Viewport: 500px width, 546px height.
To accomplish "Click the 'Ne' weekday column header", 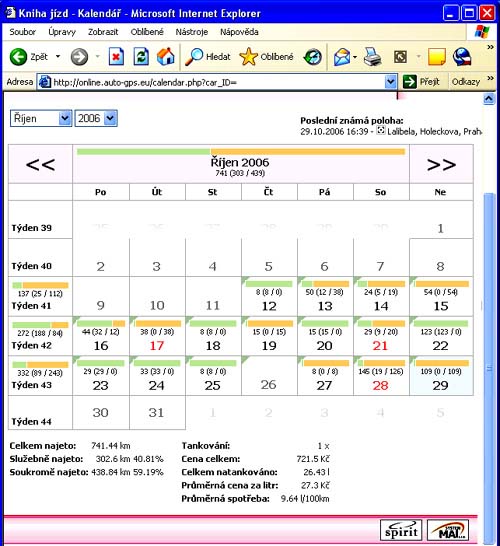I will point(440,192).
